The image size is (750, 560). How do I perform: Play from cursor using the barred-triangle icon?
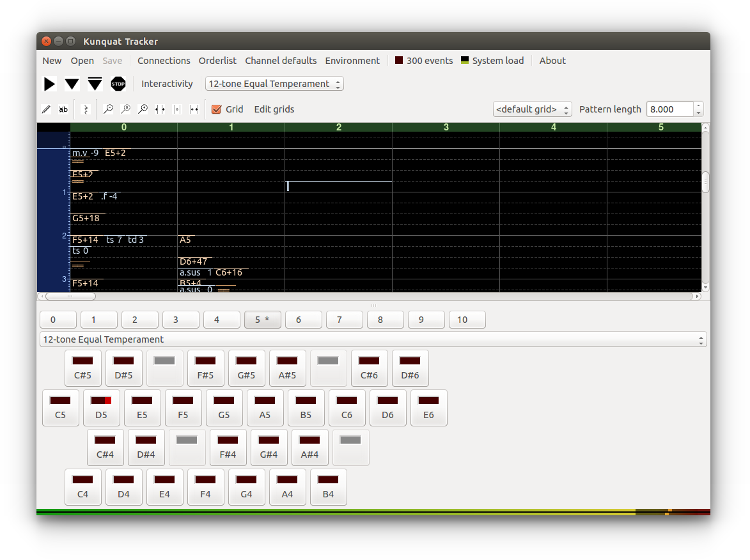coord(95,84)
